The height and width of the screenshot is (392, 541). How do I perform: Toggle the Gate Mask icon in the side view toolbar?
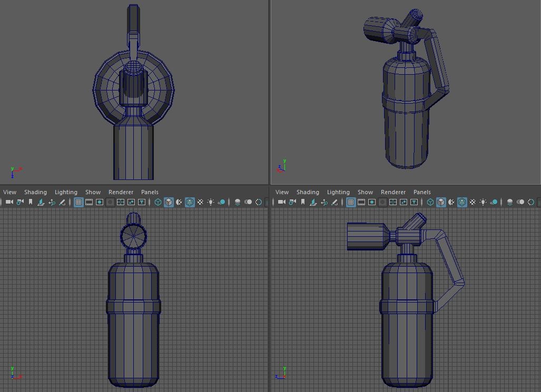click(x=382, y=202)
